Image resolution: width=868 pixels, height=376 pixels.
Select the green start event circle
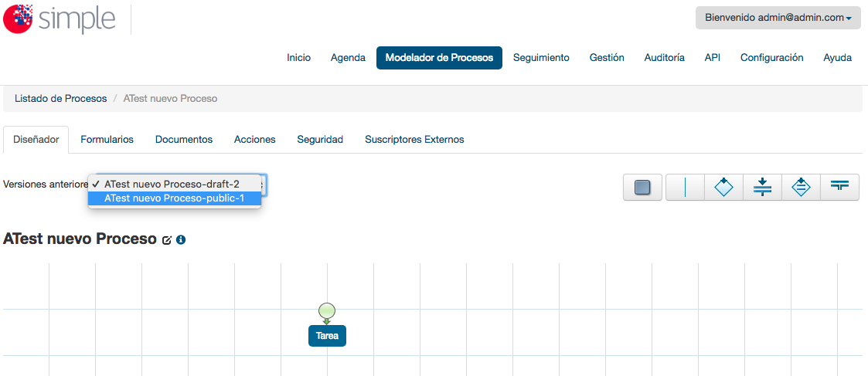pyautogui.click(x=327, y=310)
